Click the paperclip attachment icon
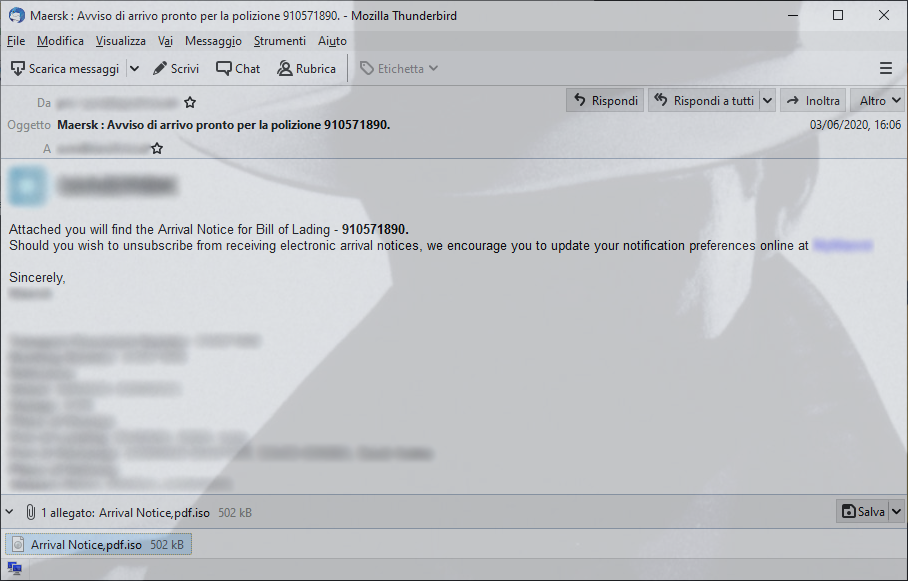The width and height of the screenshot is (908, 581). click(x=30, y=512)
